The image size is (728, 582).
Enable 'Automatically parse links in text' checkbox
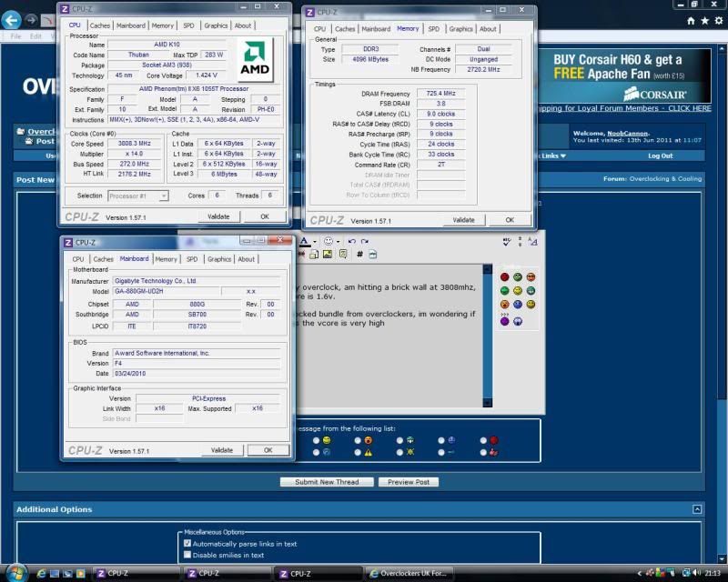[187, 544]
